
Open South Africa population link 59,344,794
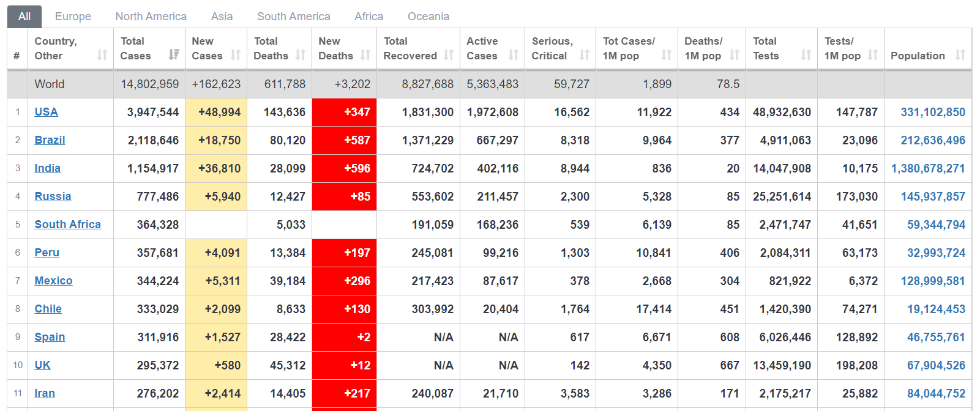(x=936, y=224)
